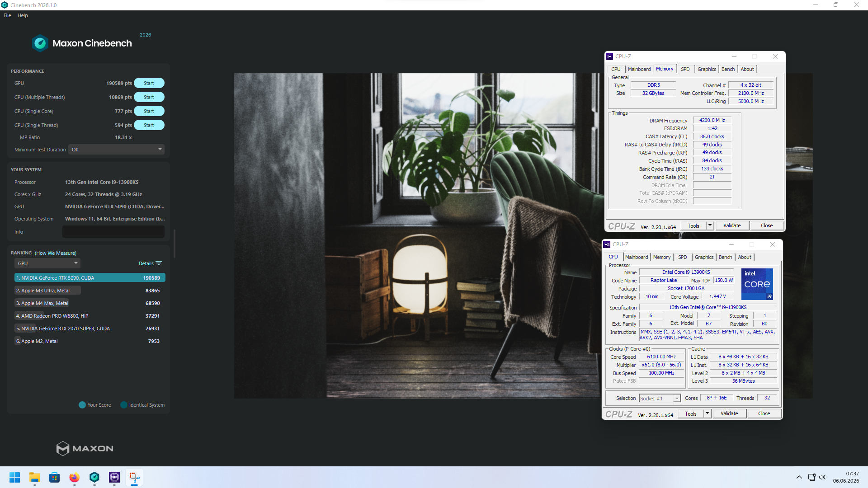The image size is (868, 488).
Task: Open Microsoft Store from the taskbar
Action: (55, 477)
